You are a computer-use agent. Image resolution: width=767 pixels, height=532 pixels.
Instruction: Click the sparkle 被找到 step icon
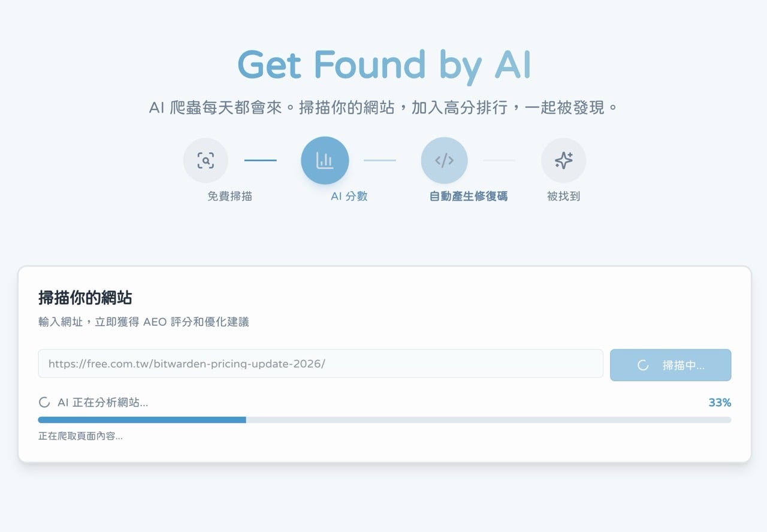tap(563, 161)
